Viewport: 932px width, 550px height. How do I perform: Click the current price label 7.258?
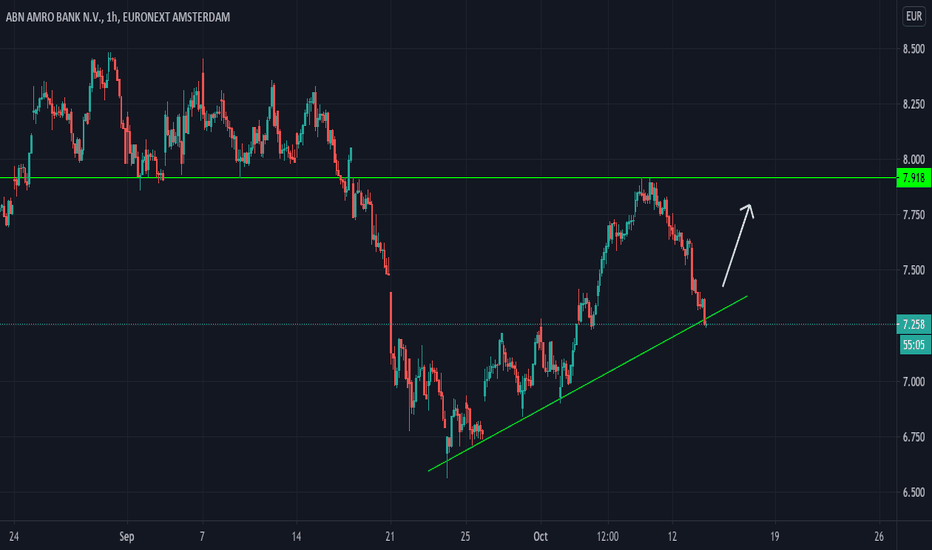click(x=914, y=324)
